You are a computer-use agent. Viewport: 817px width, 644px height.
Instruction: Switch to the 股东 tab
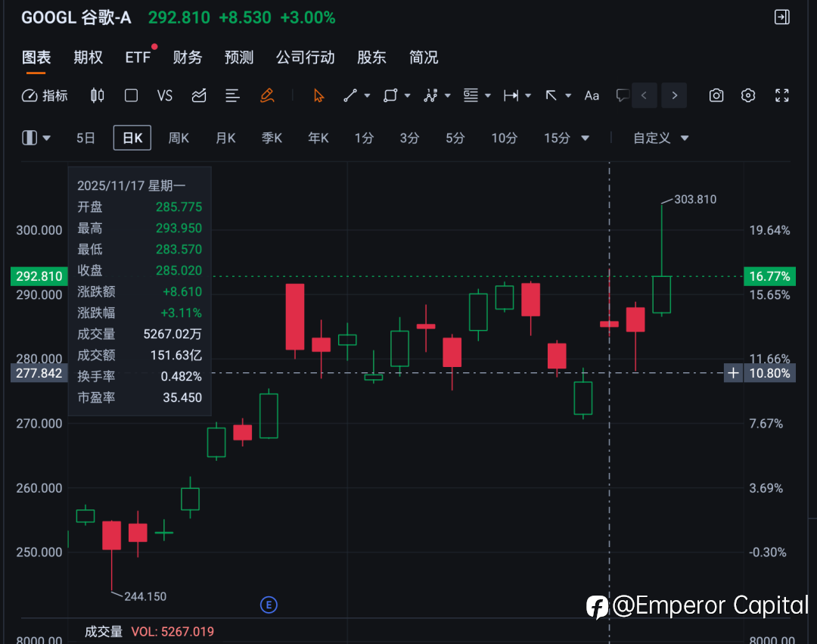tap(371, 58)
